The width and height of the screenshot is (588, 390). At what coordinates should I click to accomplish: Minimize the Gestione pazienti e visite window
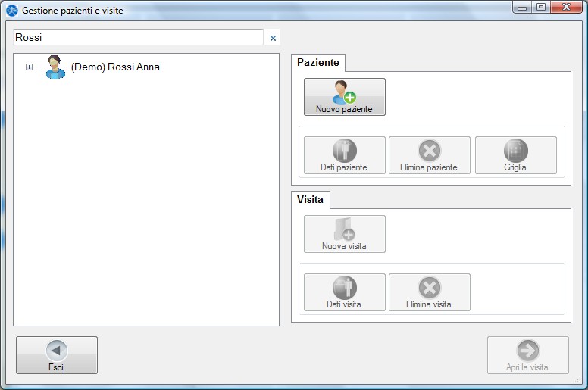coord(524,8)
